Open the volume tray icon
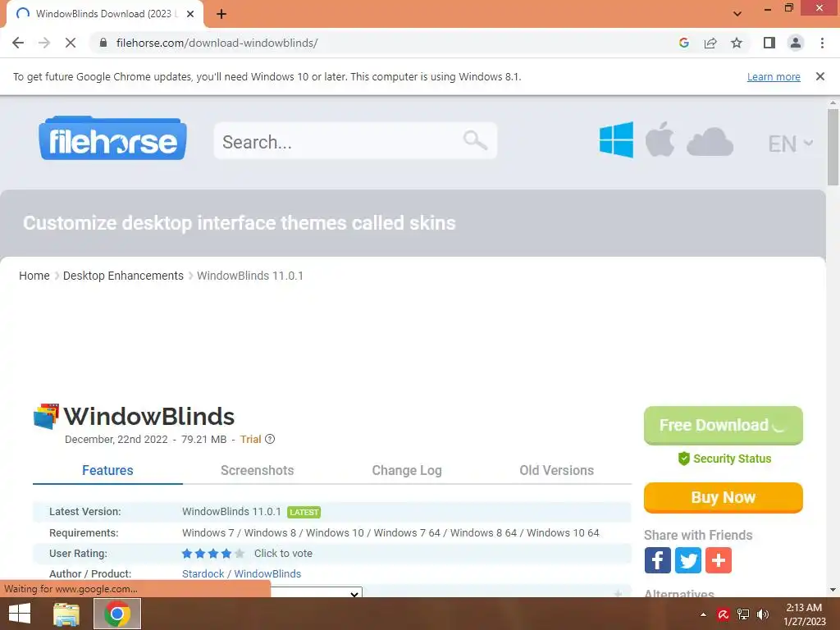 (x=763, y=614)
